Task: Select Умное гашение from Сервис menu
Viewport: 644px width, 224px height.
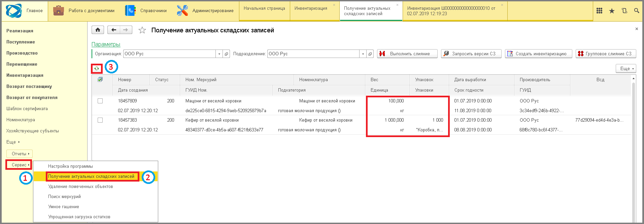Action: [x=64, y=206]
